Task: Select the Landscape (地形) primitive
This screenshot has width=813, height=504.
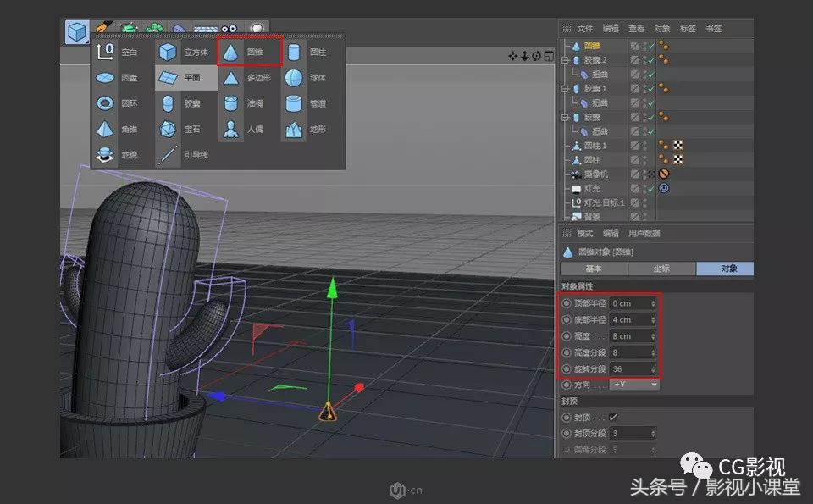Action: coord(293,129)
